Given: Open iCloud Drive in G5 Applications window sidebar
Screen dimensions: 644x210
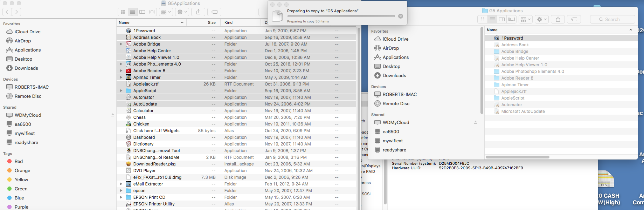Looking at the screenshot, I should point(395,39).
